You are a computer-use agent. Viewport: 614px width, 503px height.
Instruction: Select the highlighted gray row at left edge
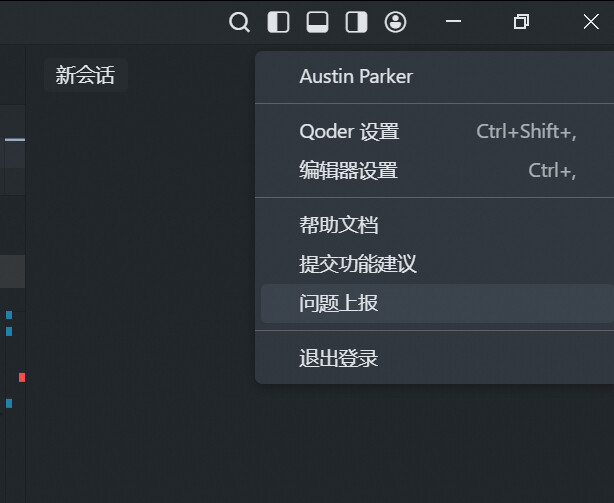point(13,271)
